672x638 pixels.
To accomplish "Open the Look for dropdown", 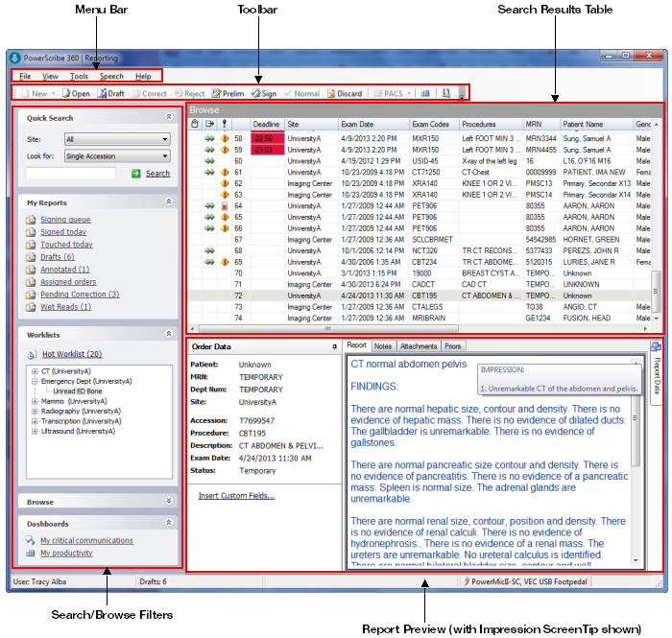I will [x=117, y=156].
